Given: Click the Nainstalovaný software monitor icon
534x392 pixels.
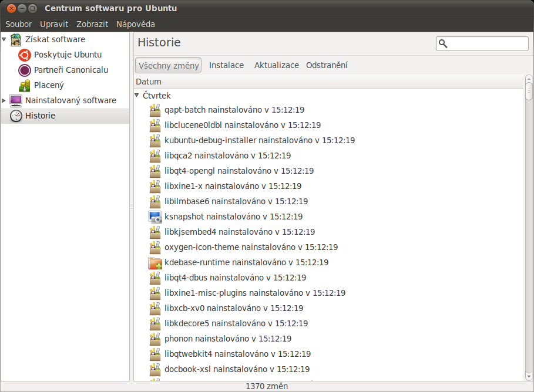Looking at the screenshot, I should (16, 100).
